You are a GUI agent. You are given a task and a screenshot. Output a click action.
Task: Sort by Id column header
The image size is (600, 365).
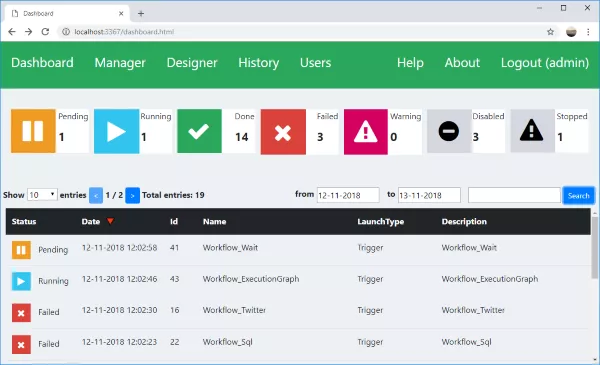174,222
